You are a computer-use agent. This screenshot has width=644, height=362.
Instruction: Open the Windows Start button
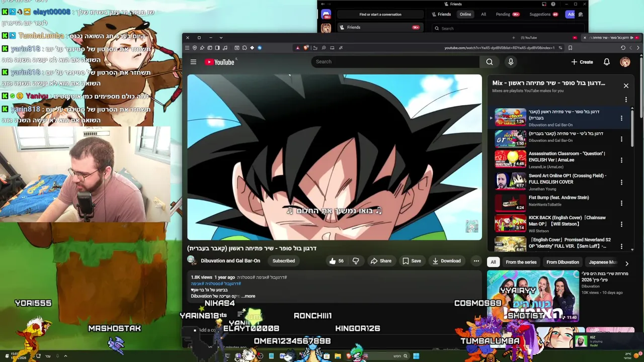(x=416, y=356)
